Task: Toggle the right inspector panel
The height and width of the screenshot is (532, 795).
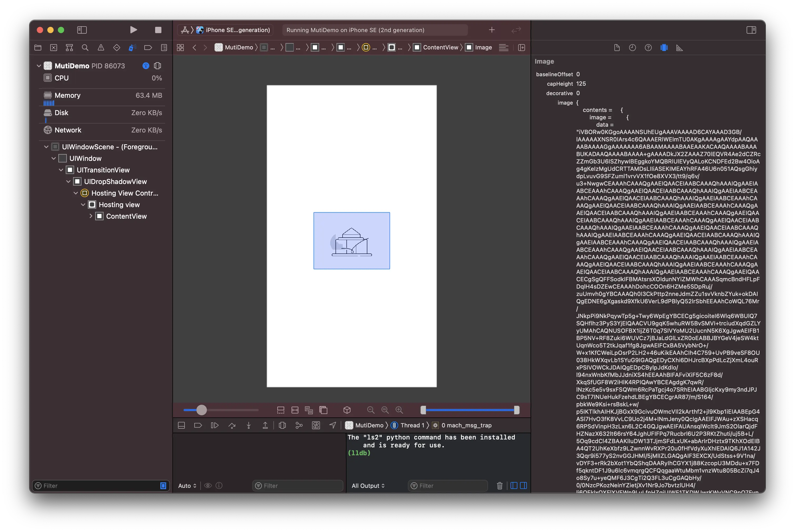Action: [751, 30]
